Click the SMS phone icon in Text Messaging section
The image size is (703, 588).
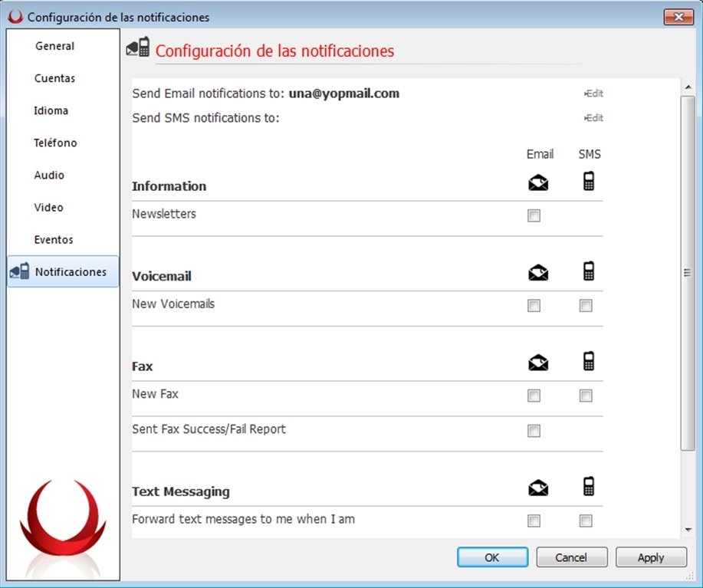[589, 486]
